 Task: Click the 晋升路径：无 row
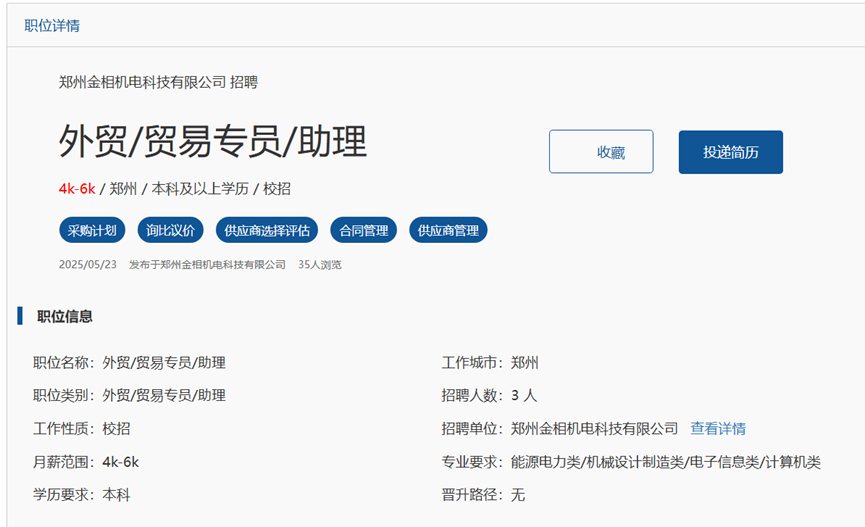pos(483,495)
